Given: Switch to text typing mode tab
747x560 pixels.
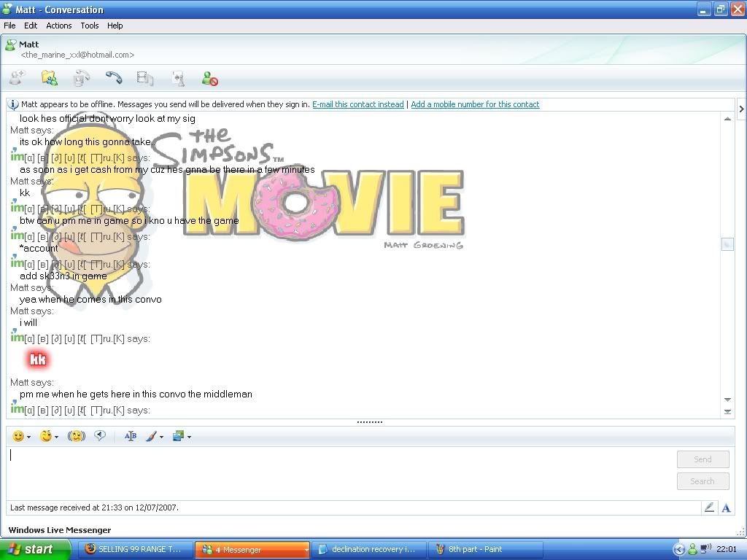Looking at the screenshot, I should tap(726, 507).
